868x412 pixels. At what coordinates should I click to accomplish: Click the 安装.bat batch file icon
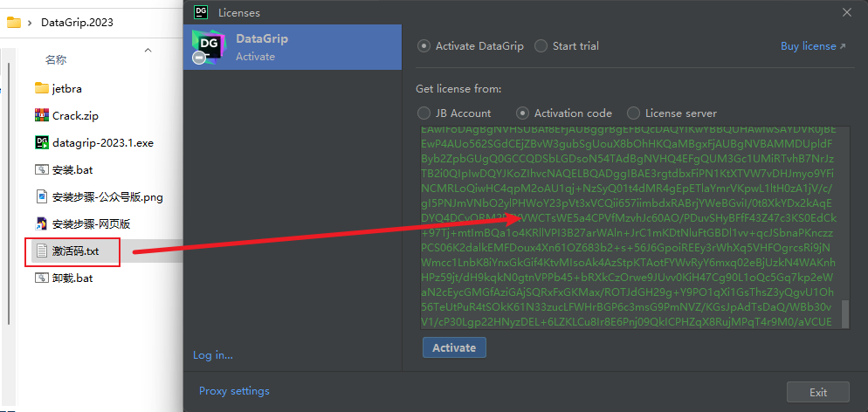point(42,170)
